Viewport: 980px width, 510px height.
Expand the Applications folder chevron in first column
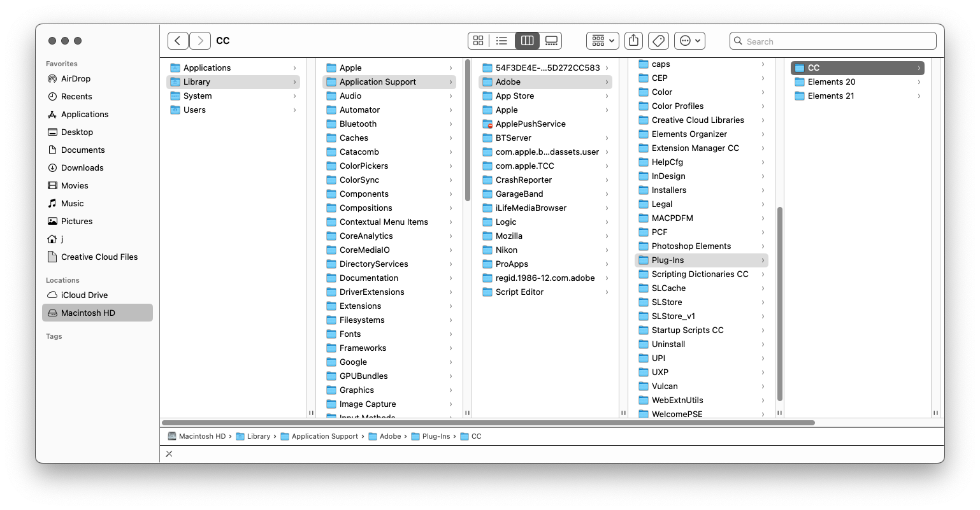click(x=294, y=68)
